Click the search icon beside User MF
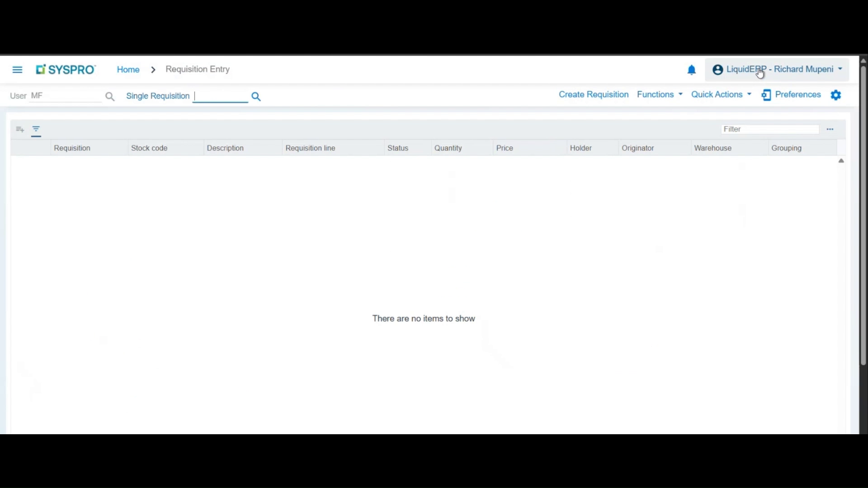Viewport: 868px width, 488px height. click(110, 96)
